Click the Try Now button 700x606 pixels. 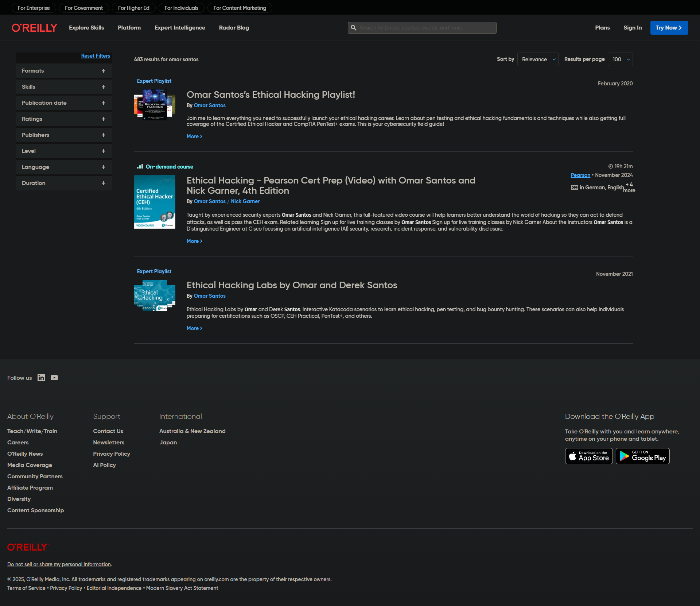pos(669,28)
